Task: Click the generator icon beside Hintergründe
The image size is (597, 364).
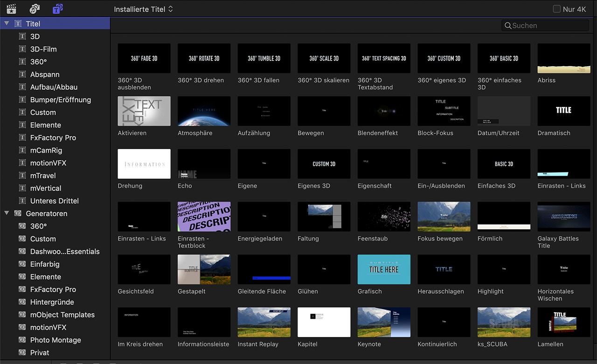Action: (22, 302)
